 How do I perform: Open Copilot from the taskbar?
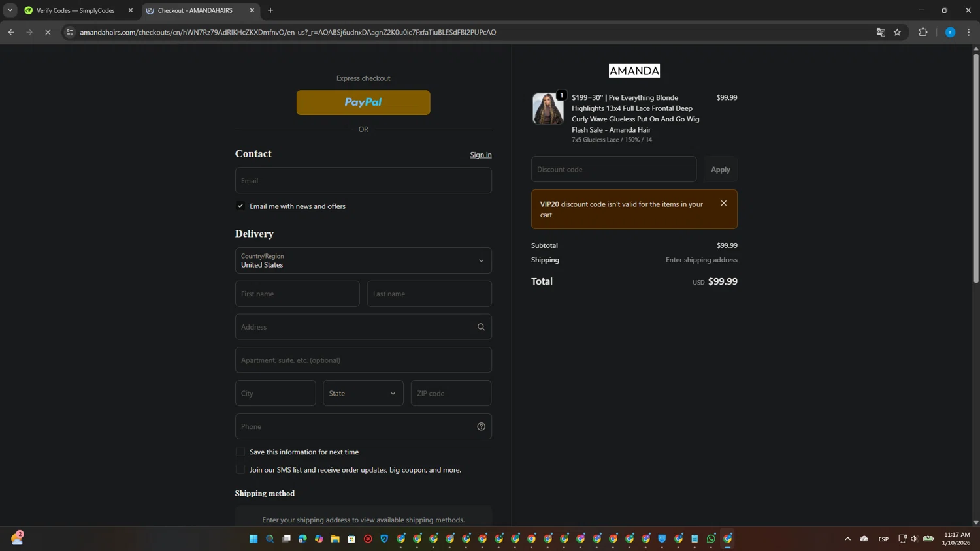pos(319,539)
